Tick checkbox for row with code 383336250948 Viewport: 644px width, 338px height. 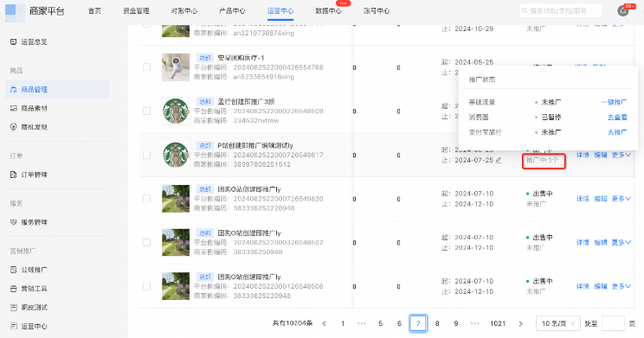click(x=146, y=243)
